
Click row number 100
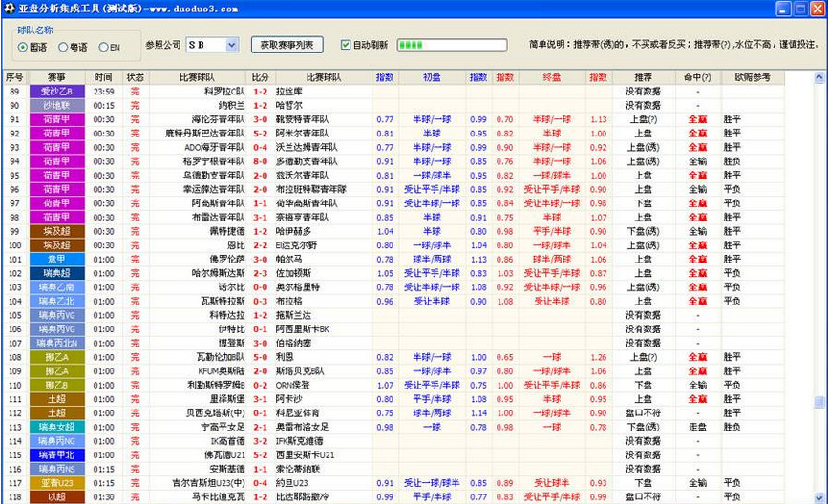click(x=14, y=245)
